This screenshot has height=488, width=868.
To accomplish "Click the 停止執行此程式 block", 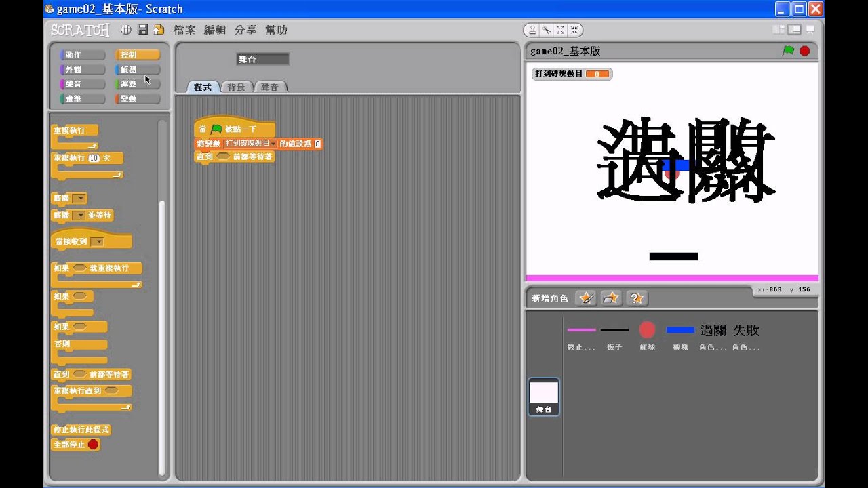I will click(x=81, y=430).
